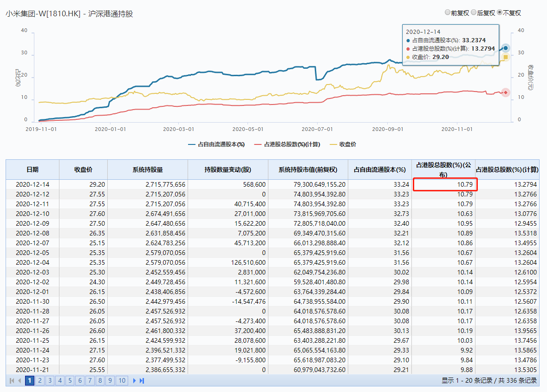
Task: Open page 3 of records
Action: [50, 380]
